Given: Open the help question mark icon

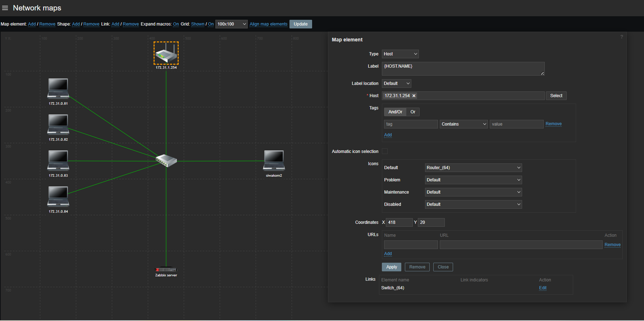Looking at the screenshot, I should [622, 37].
